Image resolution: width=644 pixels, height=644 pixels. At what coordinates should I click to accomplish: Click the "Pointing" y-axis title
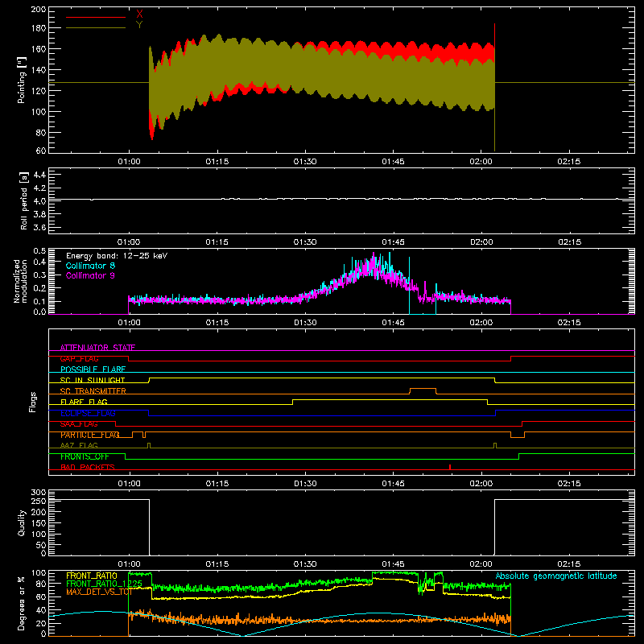click(22, 80)
